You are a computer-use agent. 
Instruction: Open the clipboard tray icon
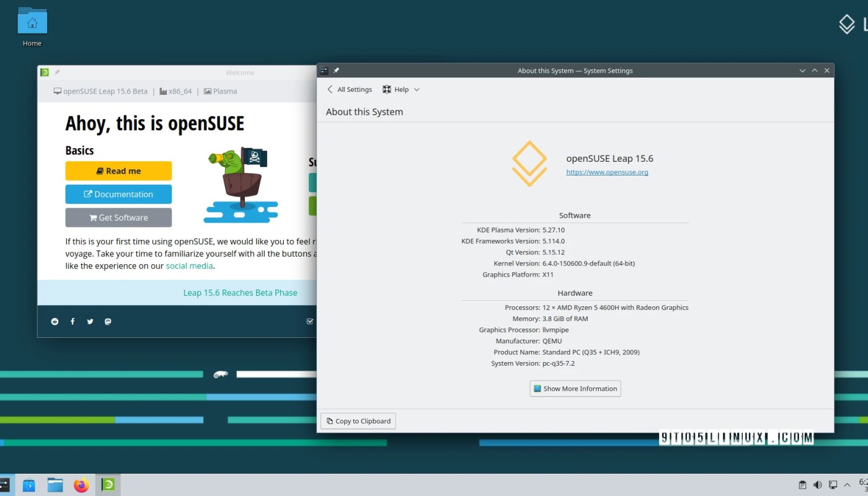click(802, 485)
